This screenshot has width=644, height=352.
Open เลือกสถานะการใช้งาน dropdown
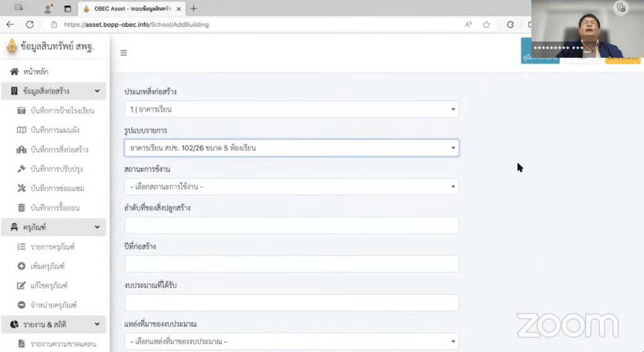[x=292, y=186]
